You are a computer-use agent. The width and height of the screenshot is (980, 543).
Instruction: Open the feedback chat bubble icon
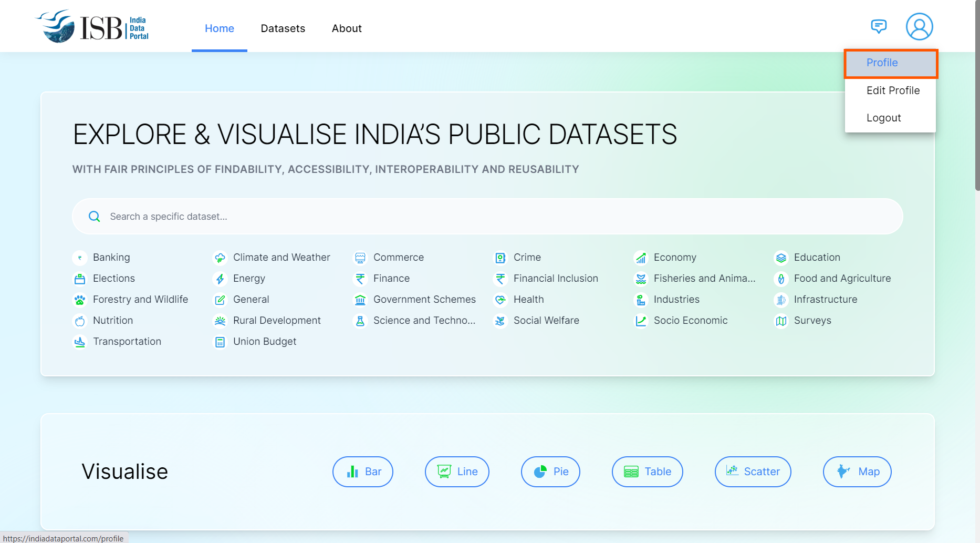[879, 26]
